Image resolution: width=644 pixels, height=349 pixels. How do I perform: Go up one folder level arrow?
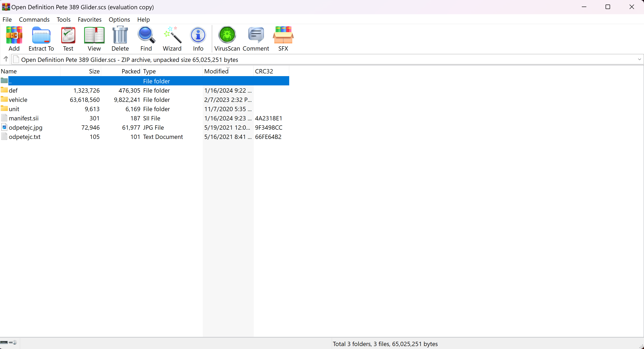tap(6, 59)
